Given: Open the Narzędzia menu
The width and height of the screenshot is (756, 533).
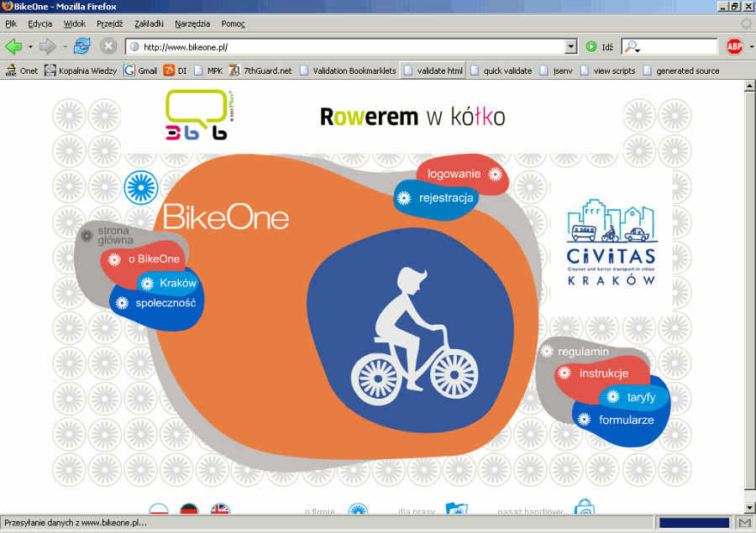Looking at the screenshot, I should click(192, 24).
